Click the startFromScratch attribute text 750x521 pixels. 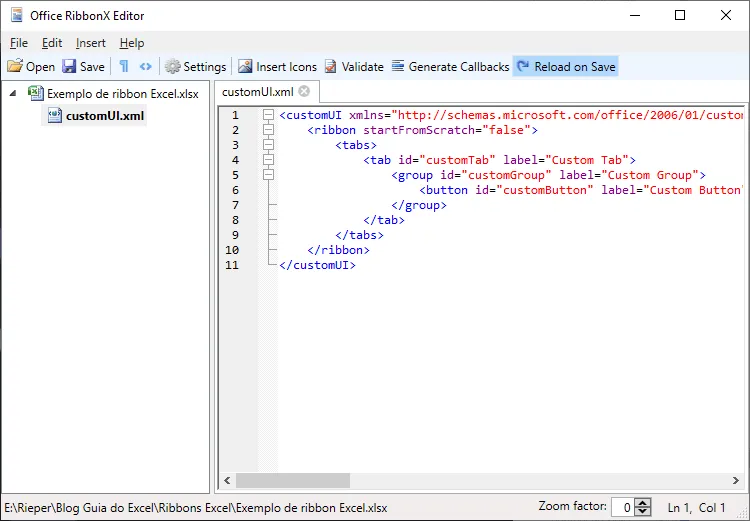click(419, 130)
